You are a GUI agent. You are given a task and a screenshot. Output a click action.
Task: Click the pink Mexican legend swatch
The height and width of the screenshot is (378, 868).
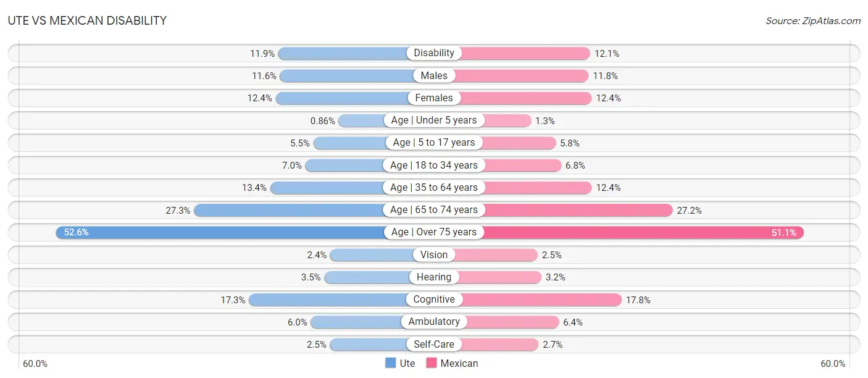tap(432, 363)
